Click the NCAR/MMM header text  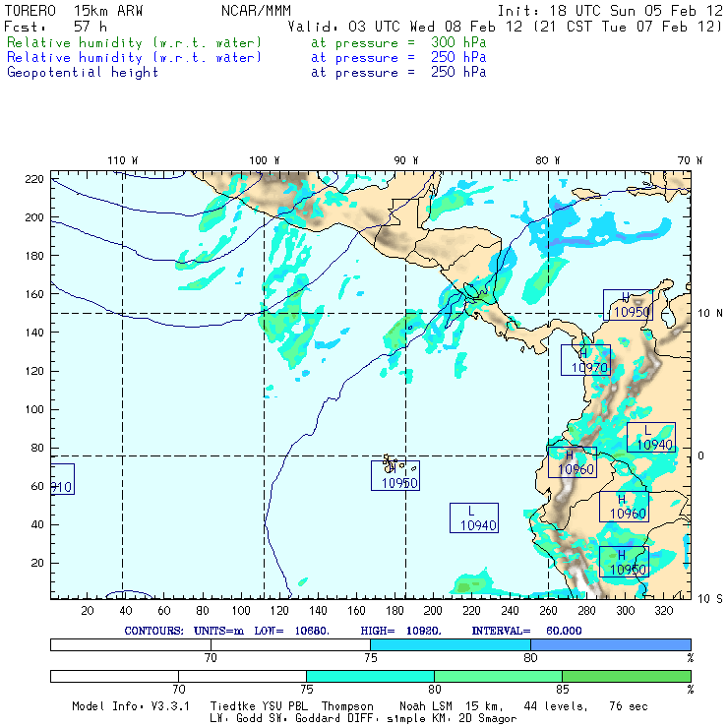(x=256, y=11)
